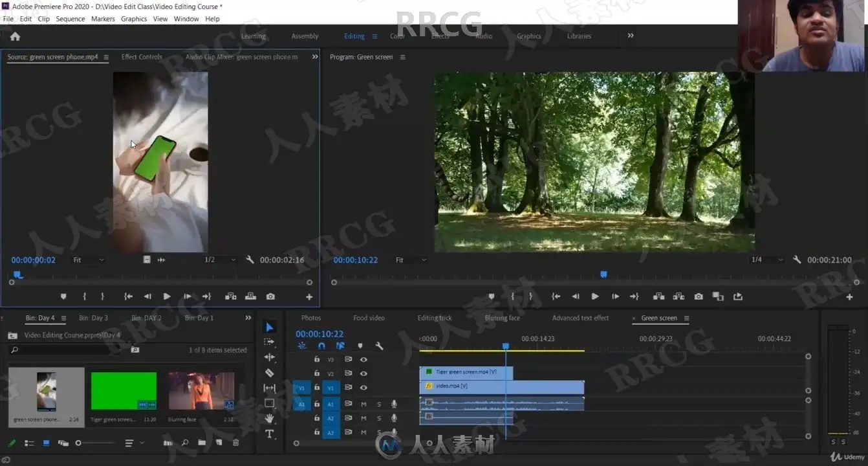Screen dimensions: 868x466
Task: Switch to the Blurring face sequence tab
Action: click(x=502, y=318)
